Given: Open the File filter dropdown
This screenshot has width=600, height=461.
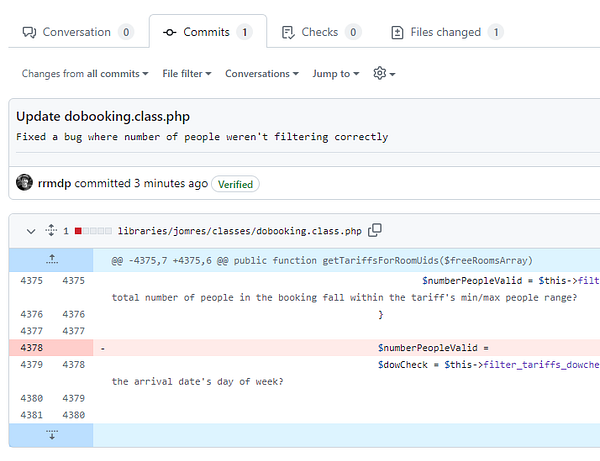Looking at the screenshot, I should [187, 73].
